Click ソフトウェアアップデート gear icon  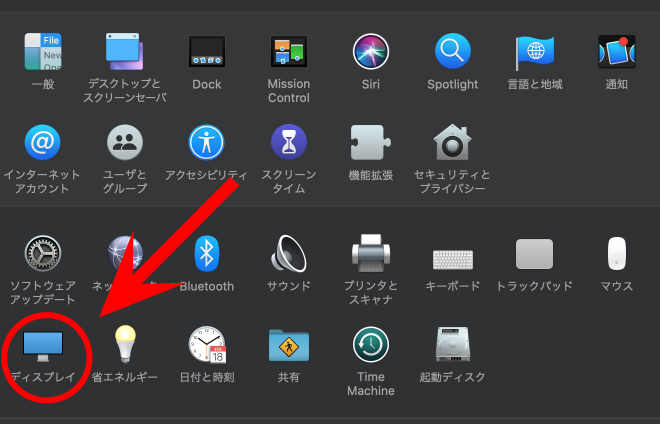point(42,254)
